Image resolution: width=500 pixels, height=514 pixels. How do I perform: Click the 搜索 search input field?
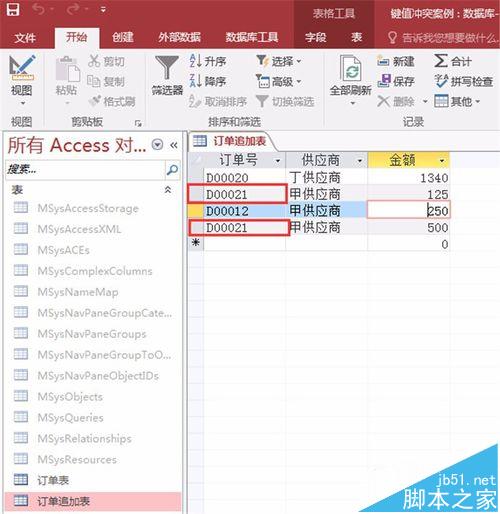click(86, 170)
